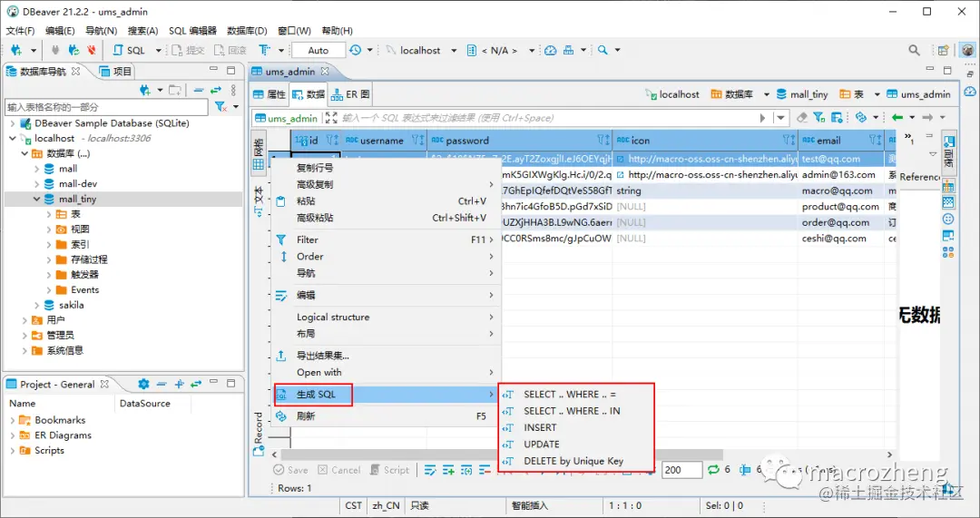
Task: Click the 200 fetch size field
Action: click(x=681, y=470)
